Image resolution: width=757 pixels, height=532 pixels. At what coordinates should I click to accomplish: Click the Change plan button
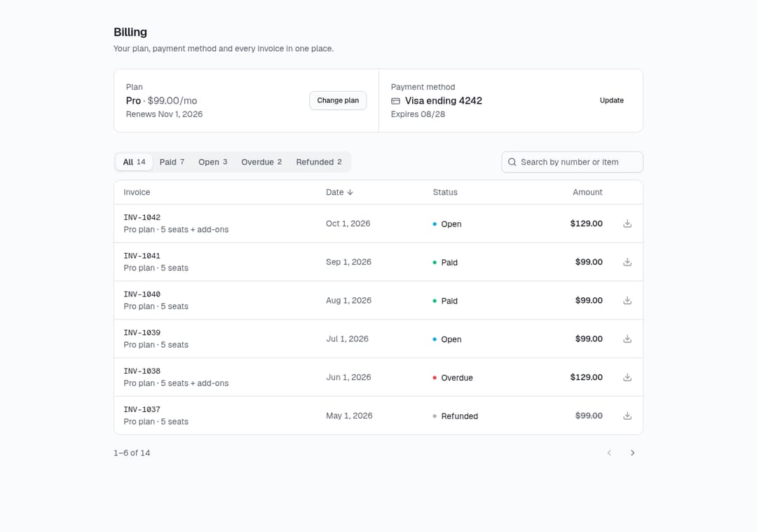tap(338, 100)
